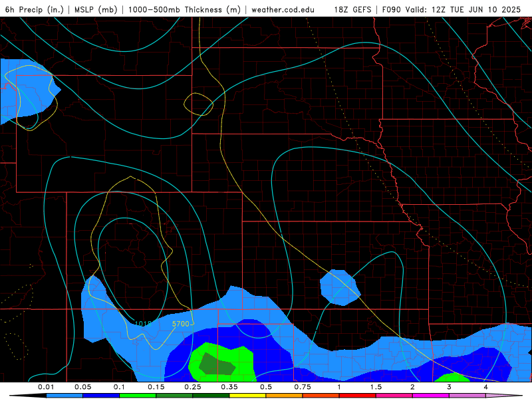Click the 0.15 legend value
Screen dimensions: 532x399
click(156, 387)
